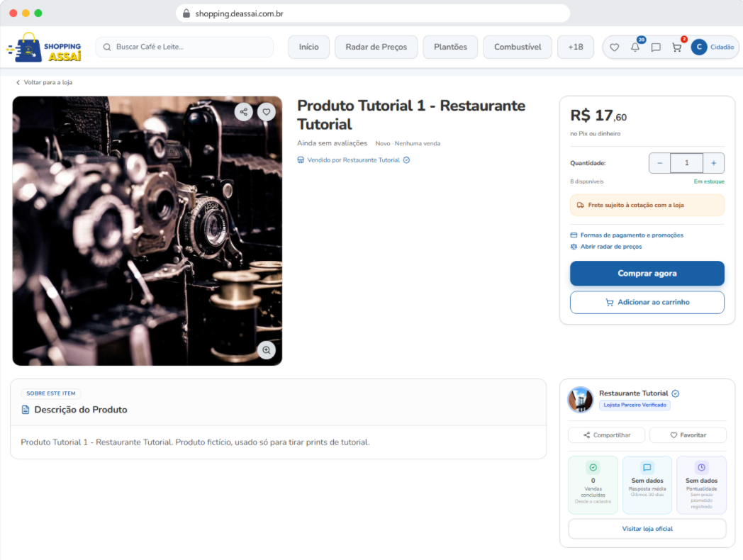The height and width of the screenshot is (560, 743).
Task: Zoom product image with magnifier icon
Action: (x=267, y=350)
